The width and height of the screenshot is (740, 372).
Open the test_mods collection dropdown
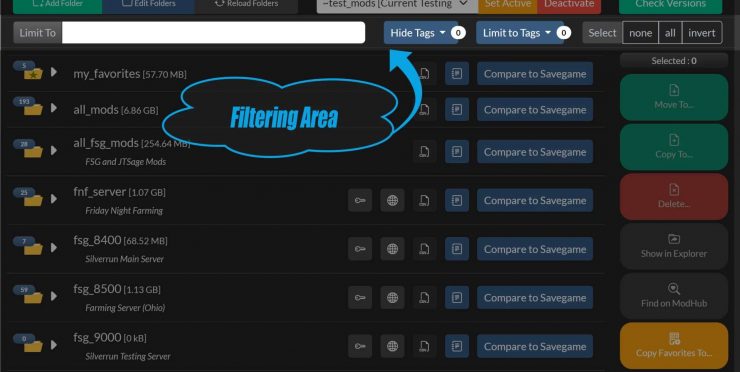click(397, 5)
